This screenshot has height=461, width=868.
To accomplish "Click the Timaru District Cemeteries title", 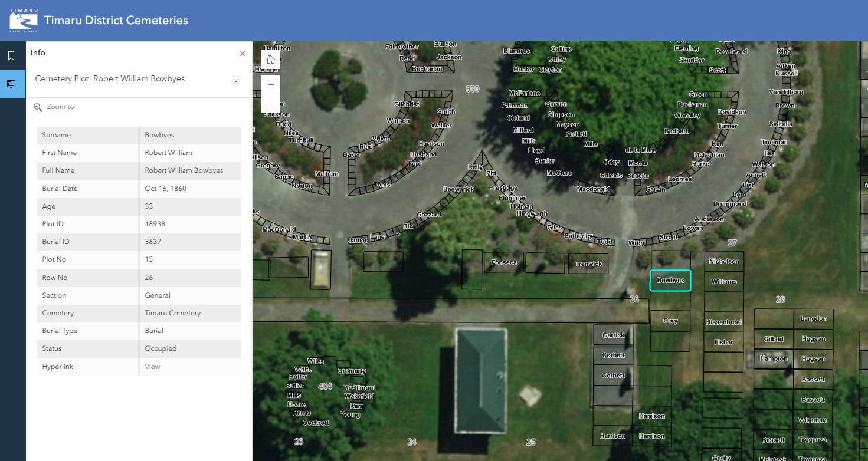I will (x=116, y=21).
